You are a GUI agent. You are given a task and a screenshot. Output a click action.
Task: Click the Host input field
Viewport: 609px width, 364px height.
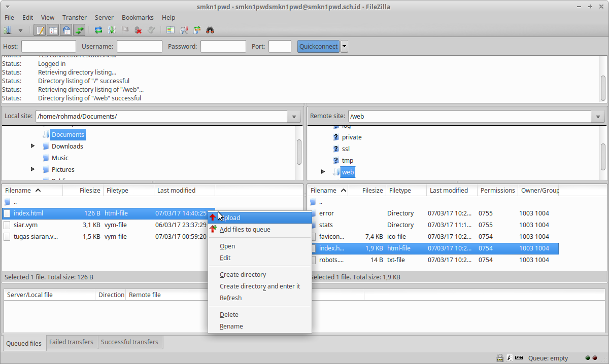click(x=48, y=46)
